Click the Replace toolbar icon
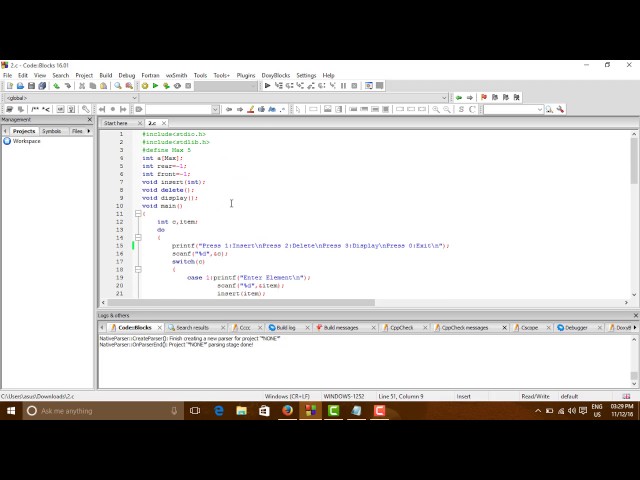The width and height of the screenshot is (640, 480). click(129, 86)
